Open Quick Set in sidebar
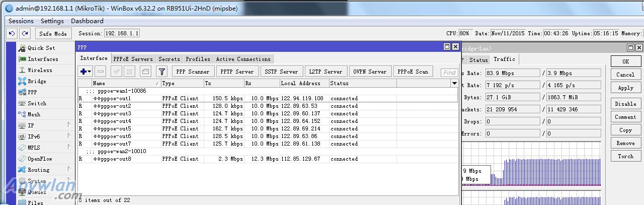Viewport: 644px width, 205px height. 41,48
